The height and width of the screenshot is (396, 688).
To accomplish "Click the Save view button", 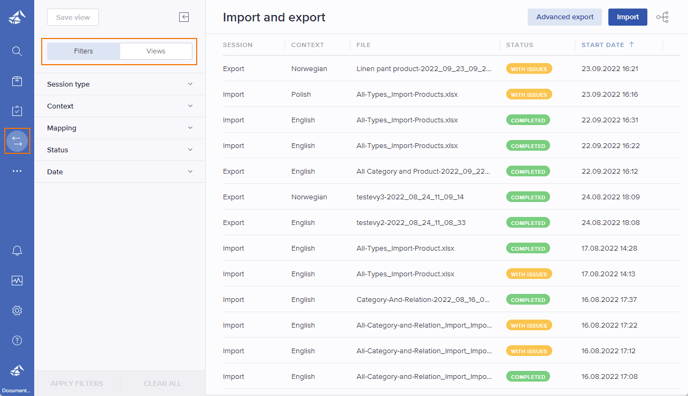I will pos(73,17).
